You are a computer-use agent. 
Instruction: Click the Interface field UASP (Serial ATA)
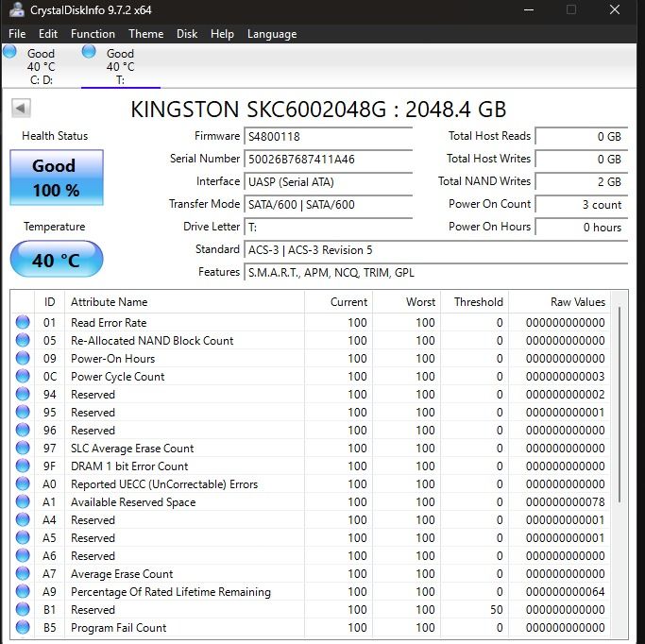(x=328, y=181)
